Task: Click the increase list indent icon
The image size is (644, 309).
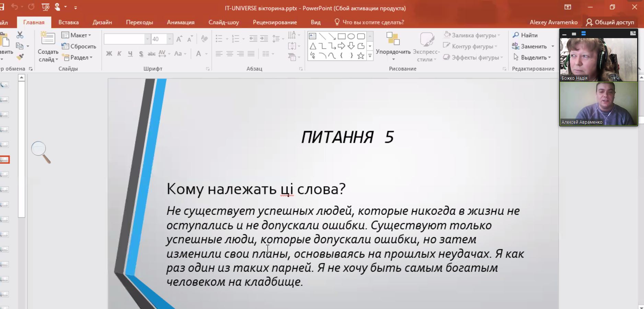Action: tap(264, 38)
